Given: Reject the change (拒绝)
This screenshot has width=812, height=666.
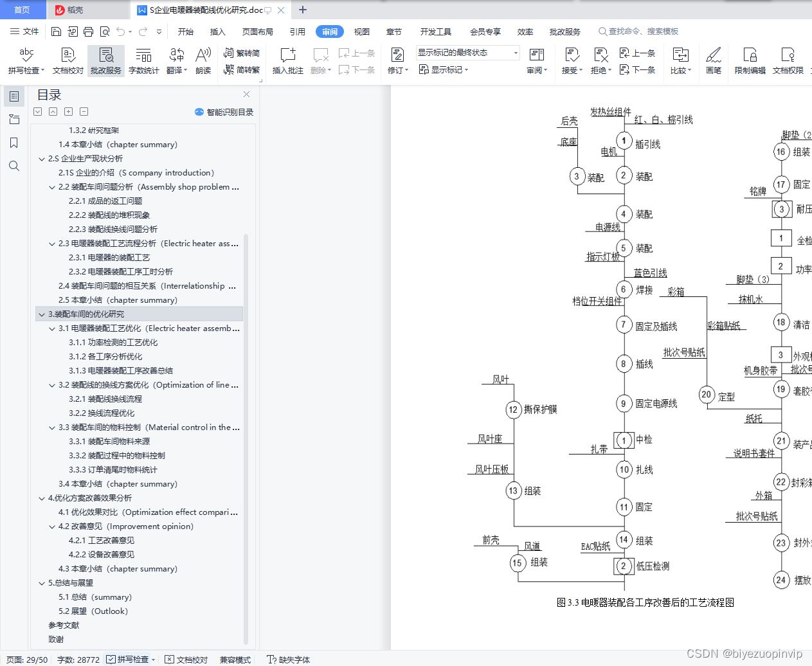Looking at the screenshot, I should 601,61.
